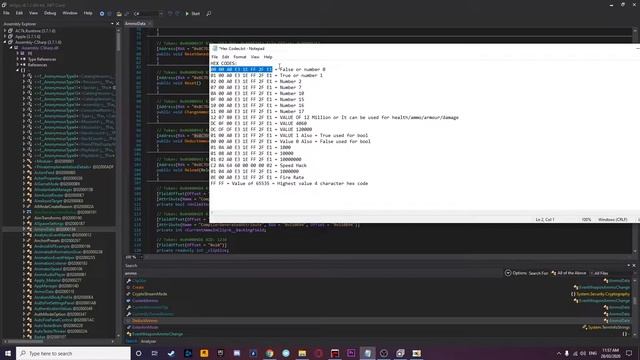Image resolution: width=640 pixels, height=360 pixels.
Task: Click the Windows 'Type here to search' box
Action: pos(73,353)
